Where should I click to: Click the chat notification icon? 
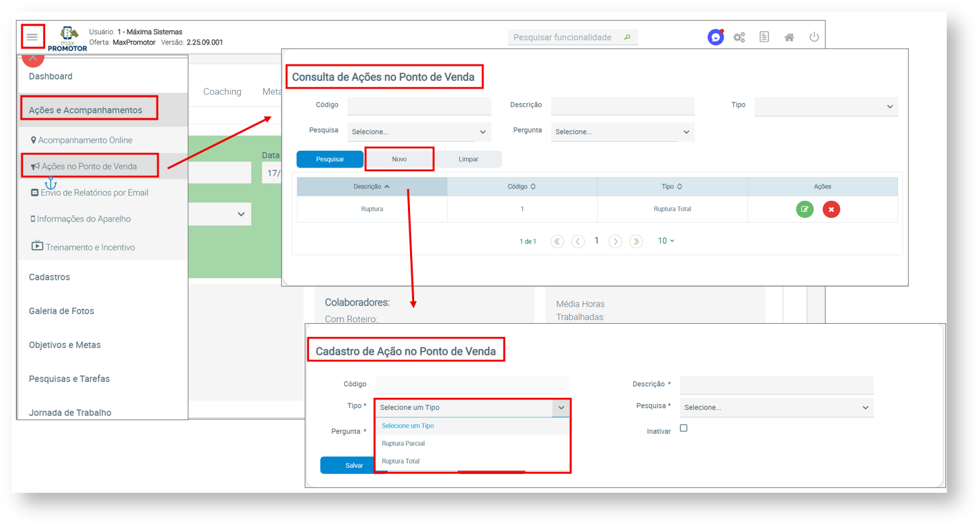point(715,37)
